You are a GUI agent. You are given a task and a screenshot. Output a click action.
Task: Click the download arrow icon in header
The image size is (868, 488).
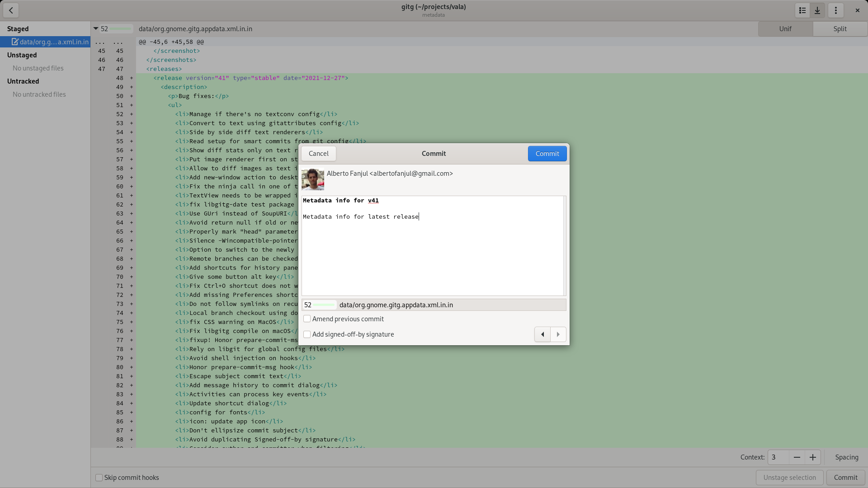(817, 10)
